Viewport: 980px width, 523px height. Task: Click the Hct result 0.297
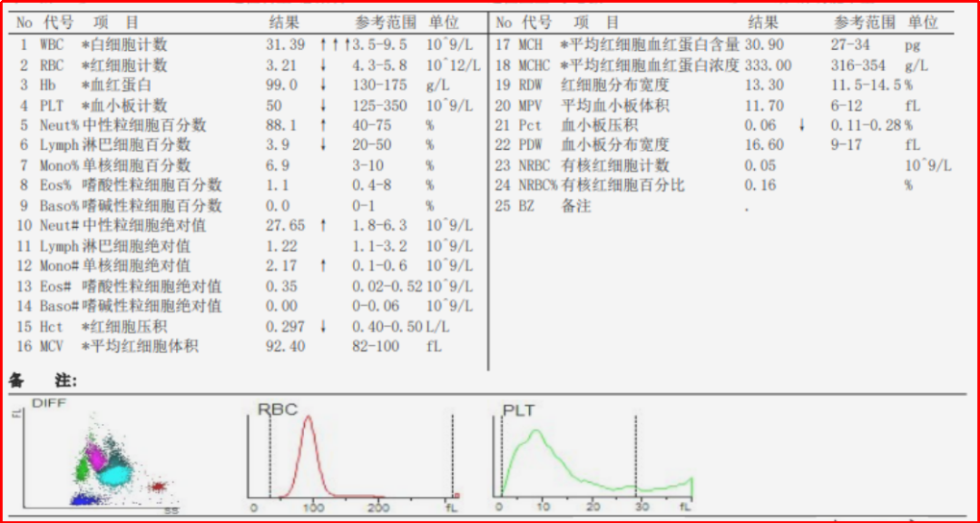click(286, 327)
